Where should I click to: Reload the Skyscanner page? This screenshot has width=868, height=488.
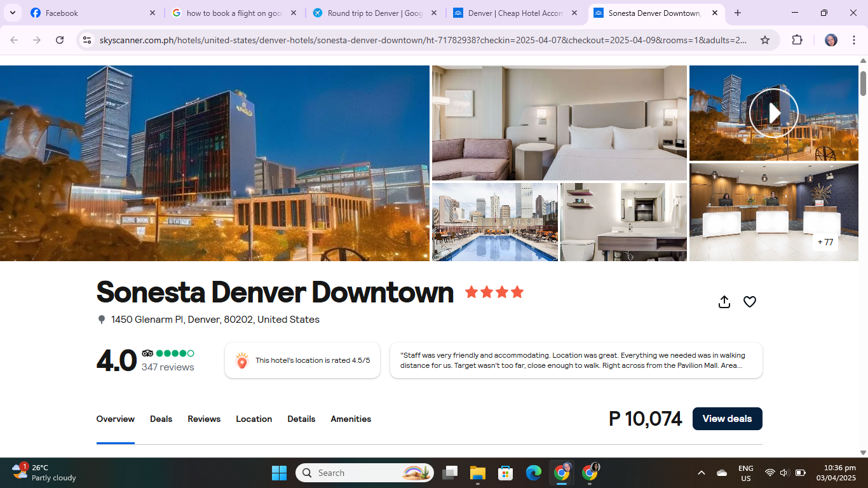pos(60,40)
